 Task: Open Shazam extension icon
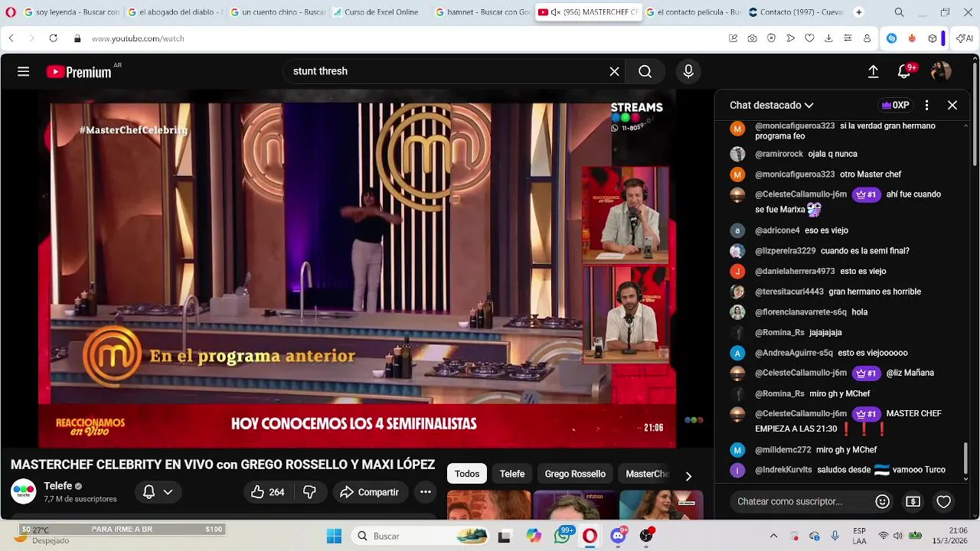892,38
